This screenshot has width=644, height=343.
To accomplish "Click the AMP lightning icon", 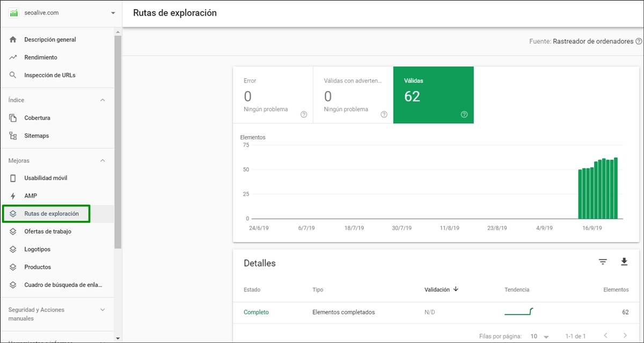I will 12,196.
